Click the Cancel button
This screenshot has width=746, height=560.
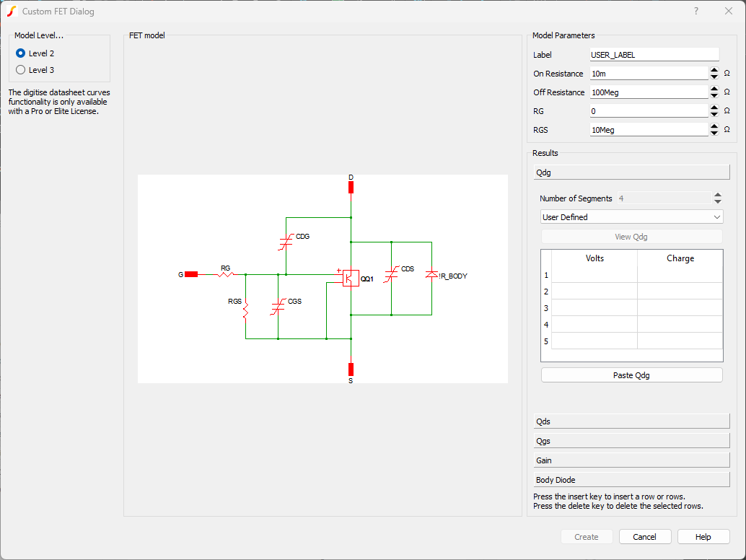[x=644, y=537]
